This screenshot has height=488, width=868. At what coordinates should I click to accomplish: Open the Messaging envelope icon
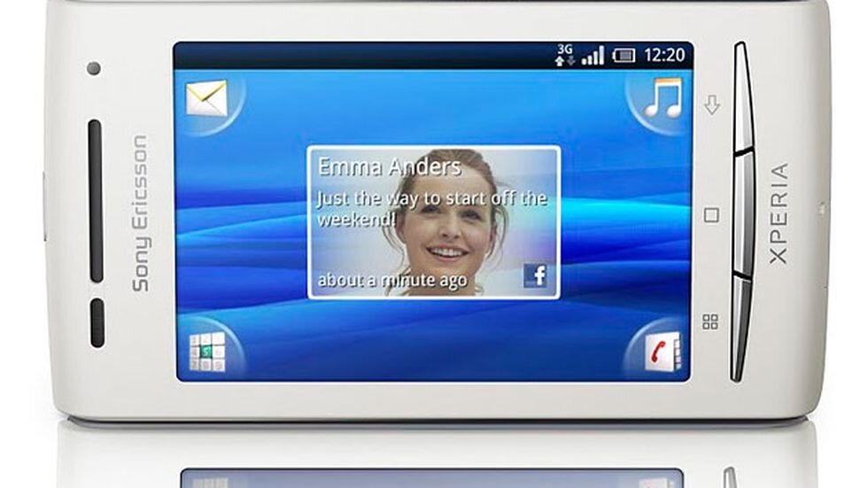pyautogui.click(x=206, y=98)
